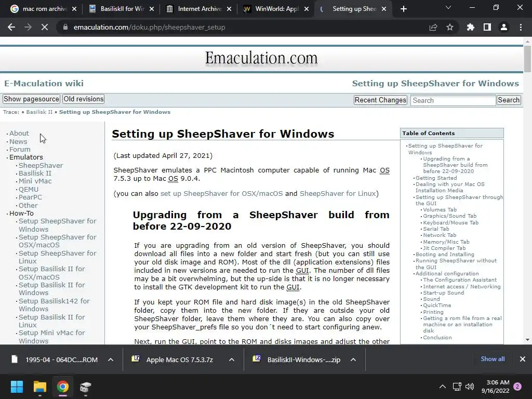This screenshot has height=399, width=532.
Task: Close the WinWorld tab
Action: pos(307,9)
